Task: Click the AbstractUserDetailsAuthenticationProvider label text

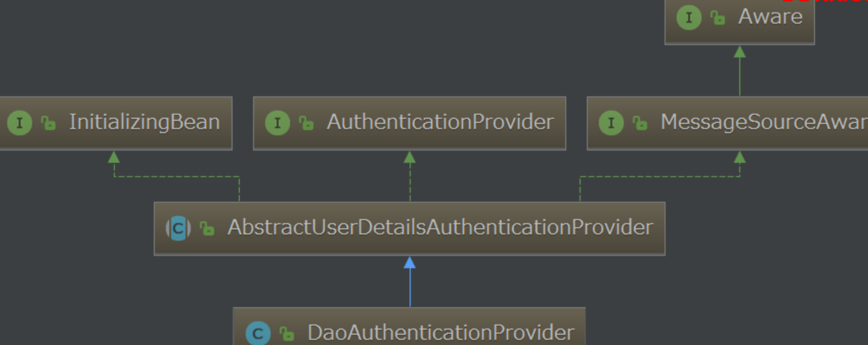Action: click(440, 227)
